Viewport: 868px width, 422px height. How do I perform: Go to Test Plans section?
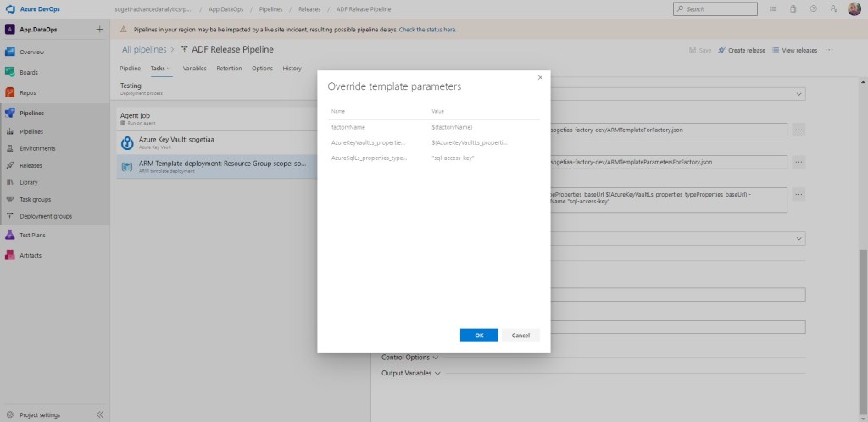tap(32, 235)
